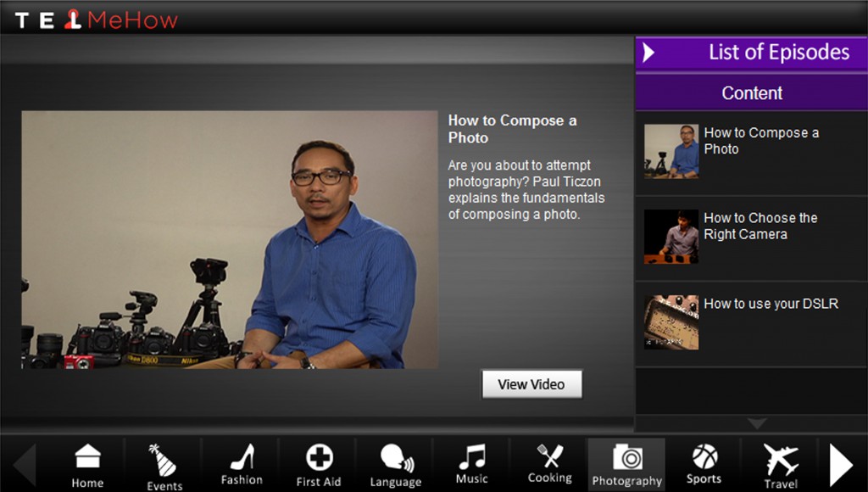The width and height of the screenshot is (868, 492).
Task: Show previous categories with left arrow
Action: (x=25, y=466)
